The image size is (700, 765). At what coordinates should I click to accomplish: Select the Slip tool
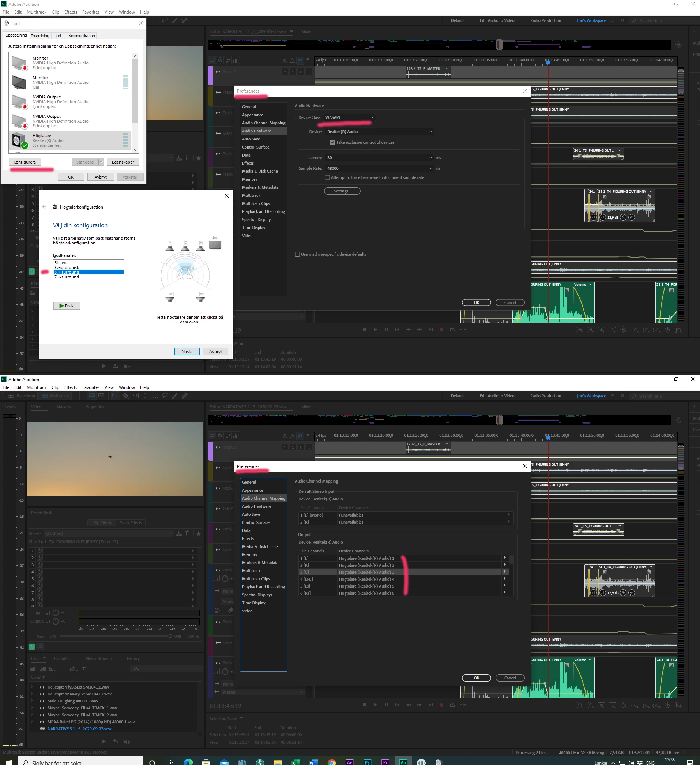click(135, 395)
